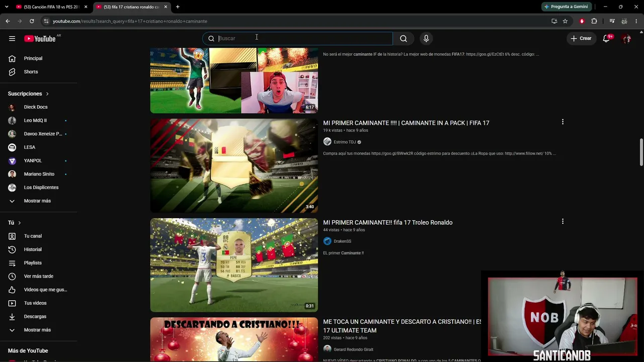Open the 6:17 duration video thumbnail
644x362 pixels.
click(x=234, y=80)
